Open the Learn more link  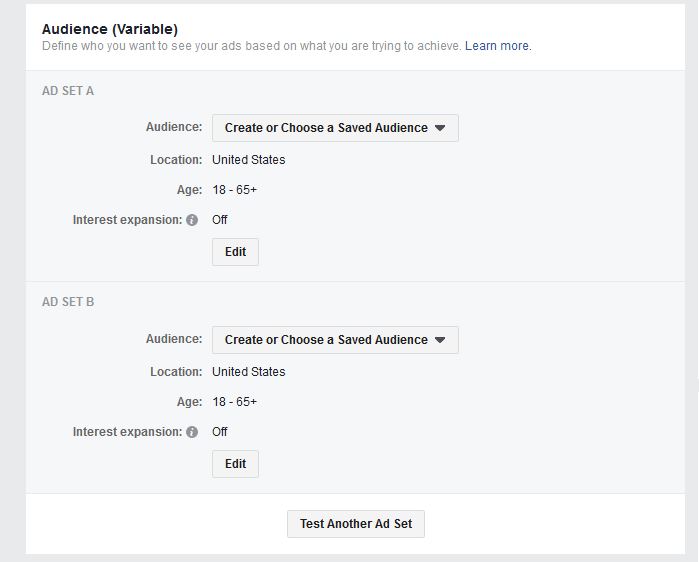[x=498, y=46]
